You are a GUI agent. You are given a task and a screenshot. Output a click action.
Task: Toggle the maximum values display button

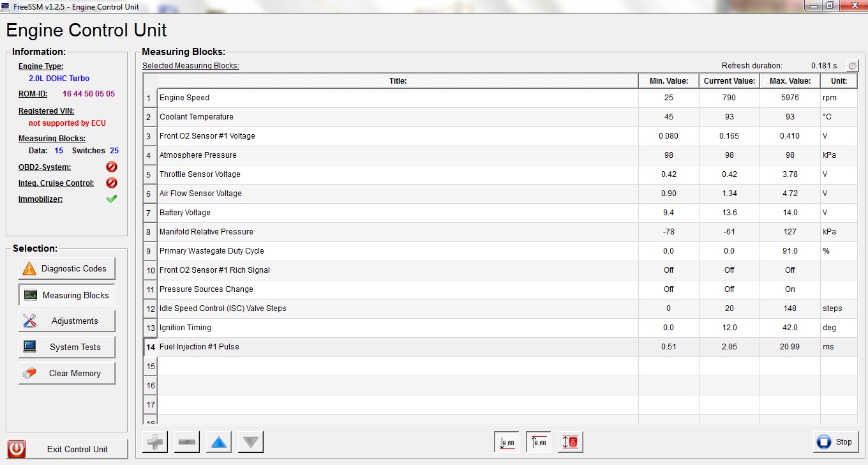pos(539,441)
